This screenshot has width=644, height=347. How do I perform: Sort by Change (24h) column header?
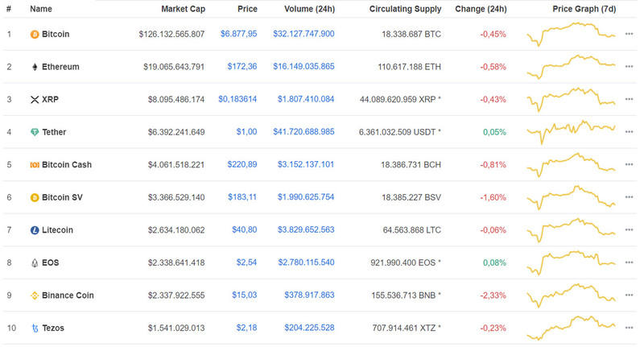pos(481,9)
